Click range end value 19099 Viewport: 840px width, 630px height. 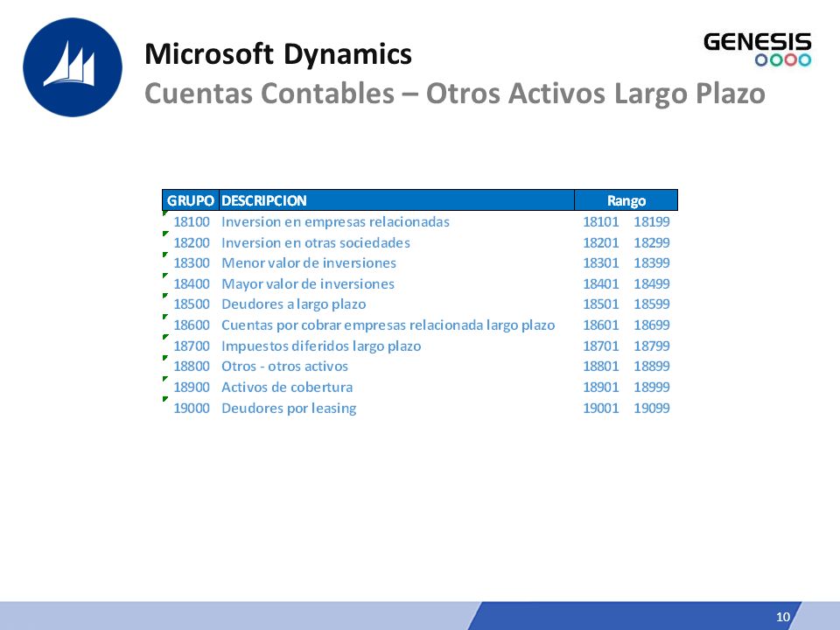[651, 409]
